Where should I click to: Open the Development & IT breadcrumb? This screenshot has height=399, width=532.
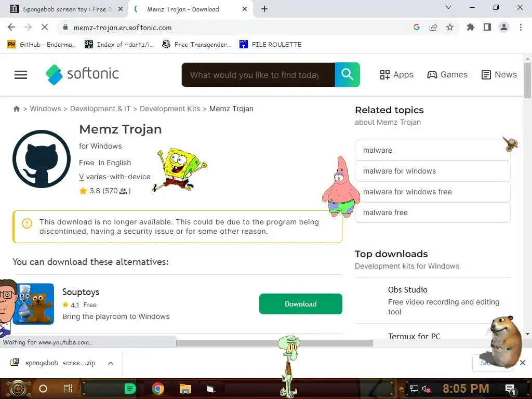point(100,109)
